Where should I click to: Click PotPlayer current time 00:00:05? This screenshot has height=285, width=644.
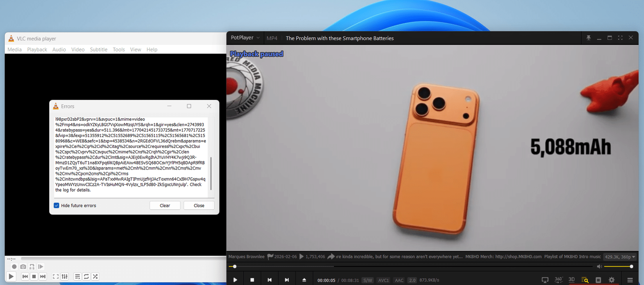click(326, 280)
